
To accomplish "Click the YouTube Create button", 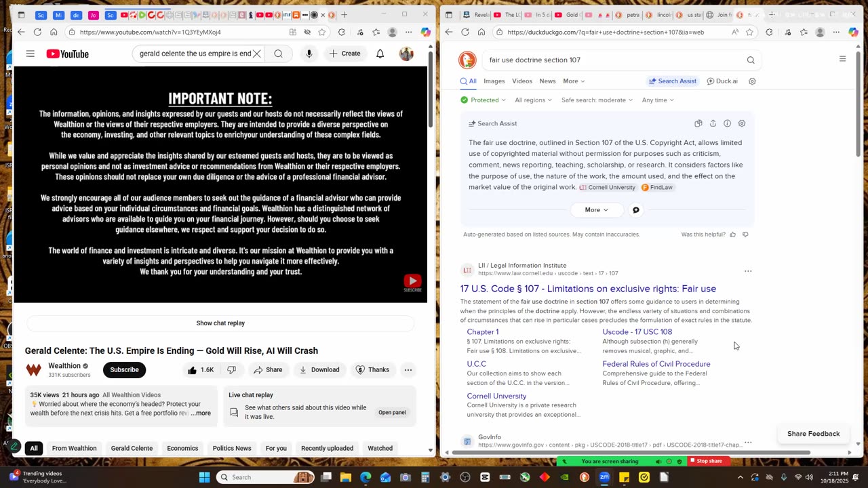I will click(x=344, y=54).
